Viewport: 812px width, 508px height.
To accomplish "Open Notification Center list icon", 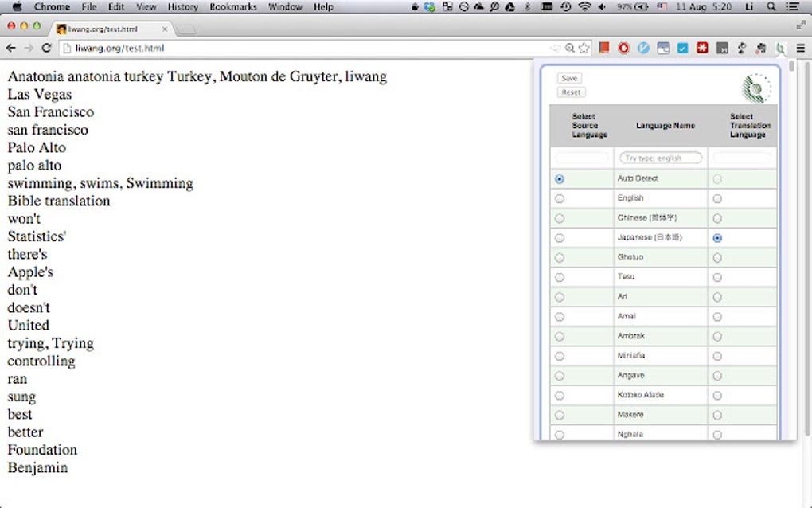I will (x=792, y=6).
